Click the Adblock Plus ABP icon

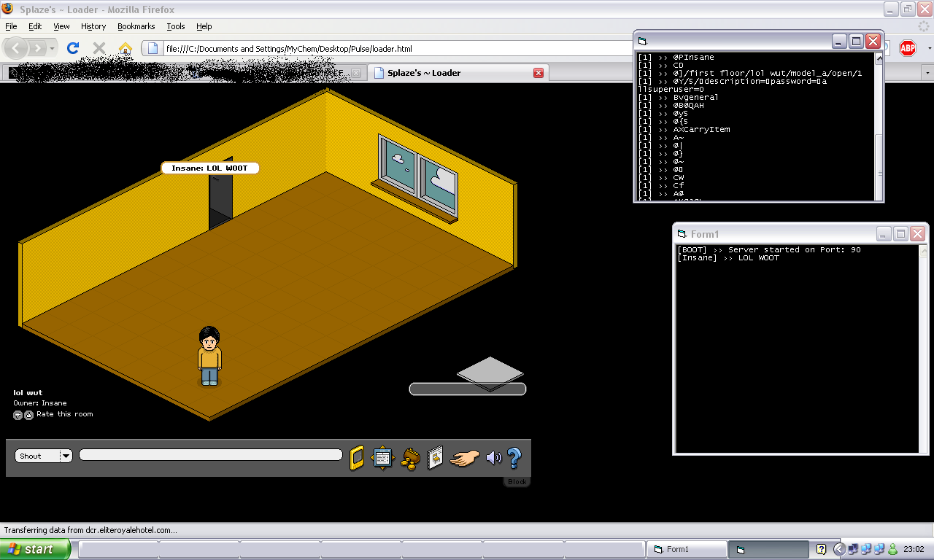pos(907,48)
